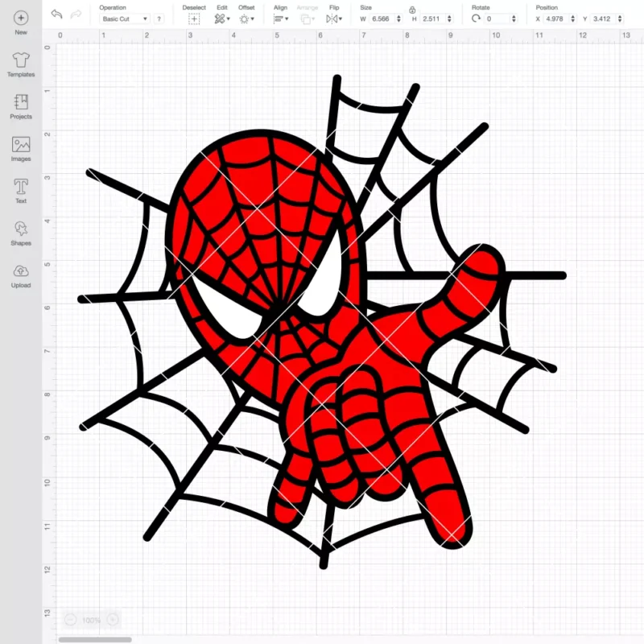Open the Arrange dropdown
This screenshot has width=644, height=644.
click(x=308, y=19)
